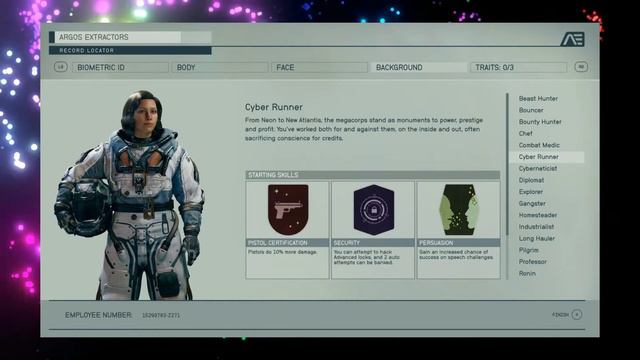Click the Record Locator bar
Screen dimensions: 640x360
point(130,50)
